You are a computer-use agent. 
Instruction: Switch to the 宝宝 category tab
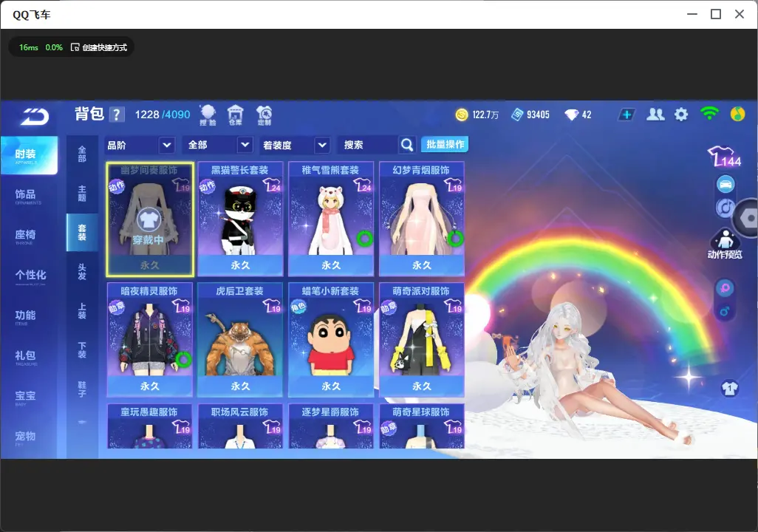[x=29, y=397]
